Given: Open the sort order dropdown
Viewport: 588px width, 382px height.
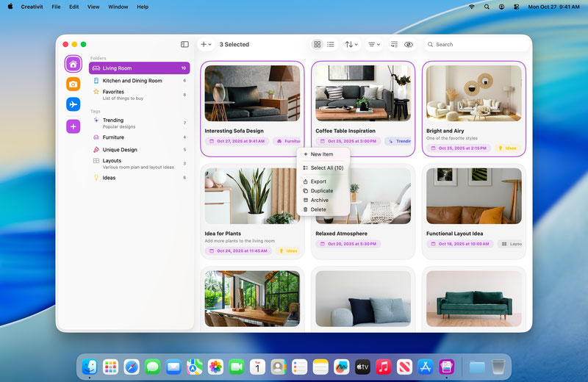Looking at the screenshot, I should pyautogui.click(x=351, y=45).
